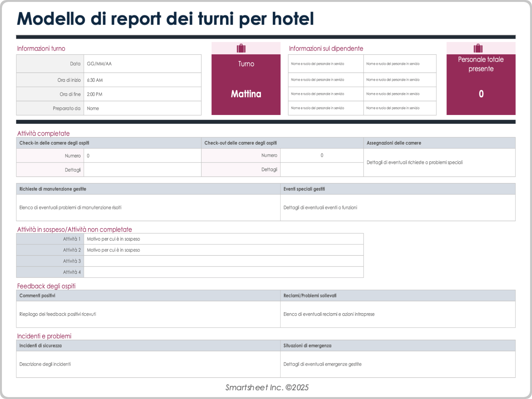Select the Mattina shift label
The image size is (532, 399).
click(x=245, y=94)
